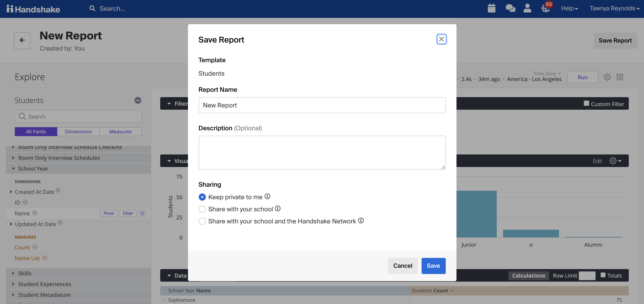This screenshot has width=644, height=304.
Task: Toggle the Totals checkbox
Action: click(603, 275)
